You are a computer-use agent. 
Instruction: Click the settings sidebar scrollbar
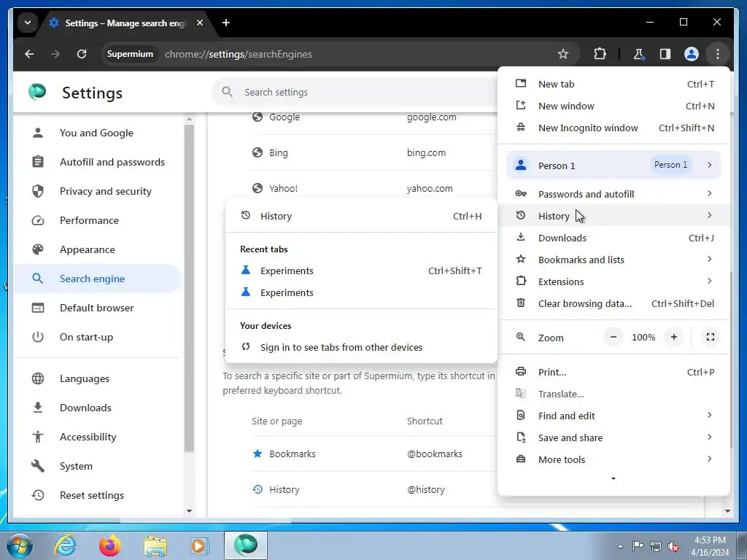189,287
